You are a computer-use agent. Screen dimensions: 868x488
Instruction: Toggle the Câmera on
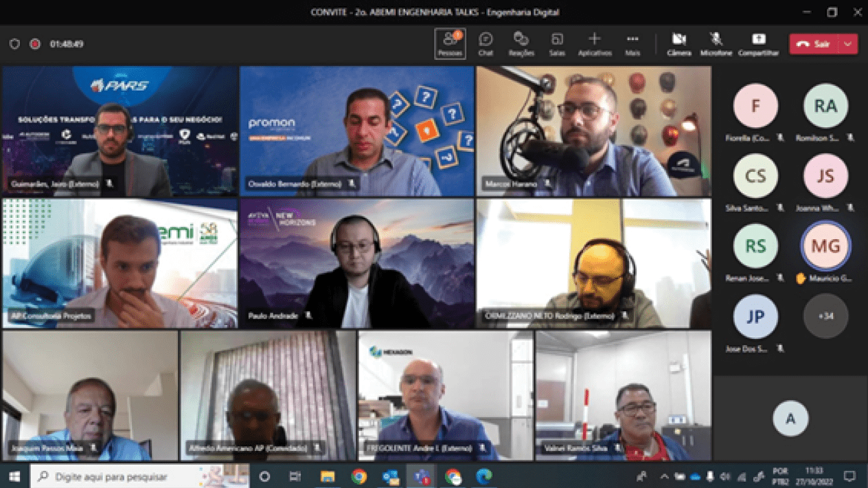[x=678, y=43]
